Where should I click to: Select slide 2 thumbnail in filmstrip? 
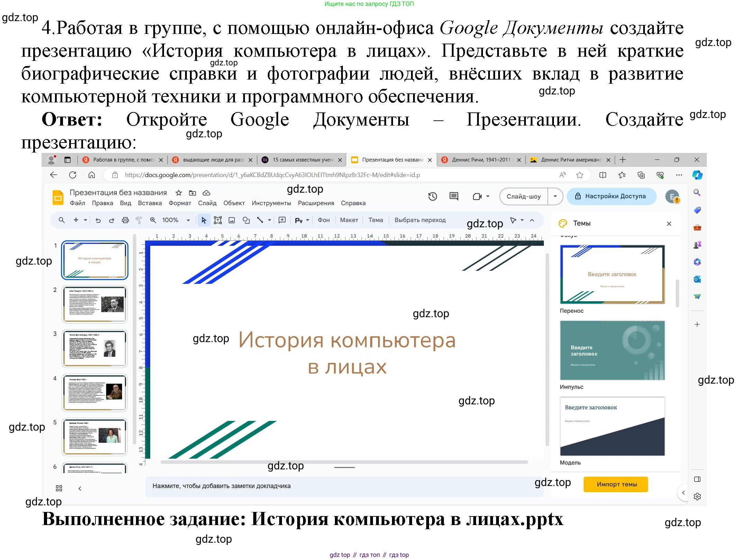pos(95,304)
